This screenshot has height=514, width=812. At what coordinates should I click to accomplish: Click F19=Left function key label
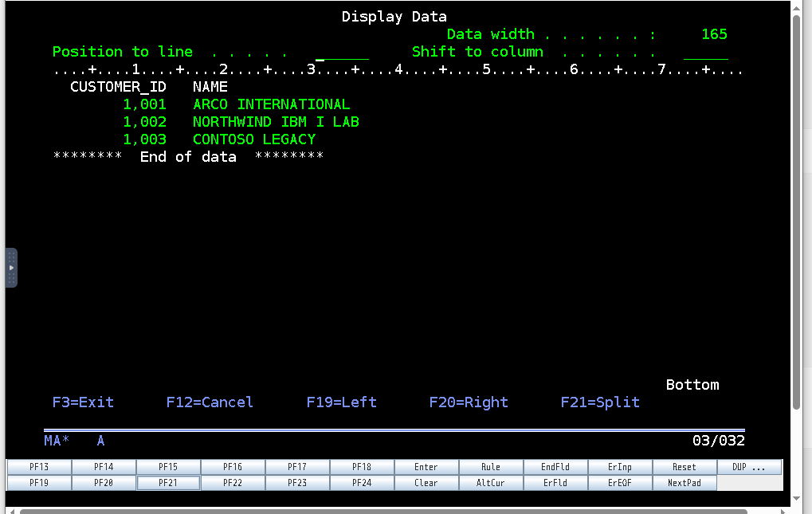[x=342, y=402]
